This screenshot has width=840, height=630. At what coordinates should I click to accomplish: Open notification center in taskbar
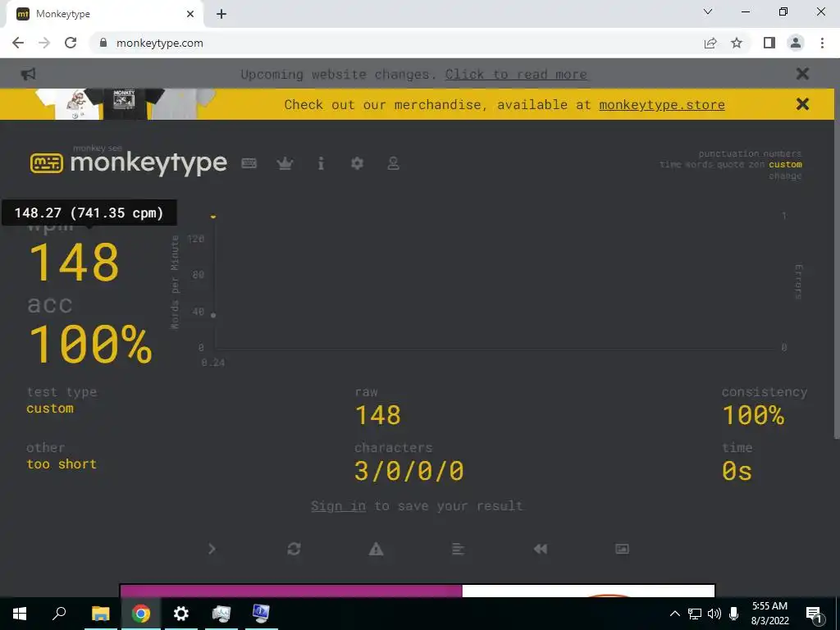pyautogui.click(x=814, y=614)
